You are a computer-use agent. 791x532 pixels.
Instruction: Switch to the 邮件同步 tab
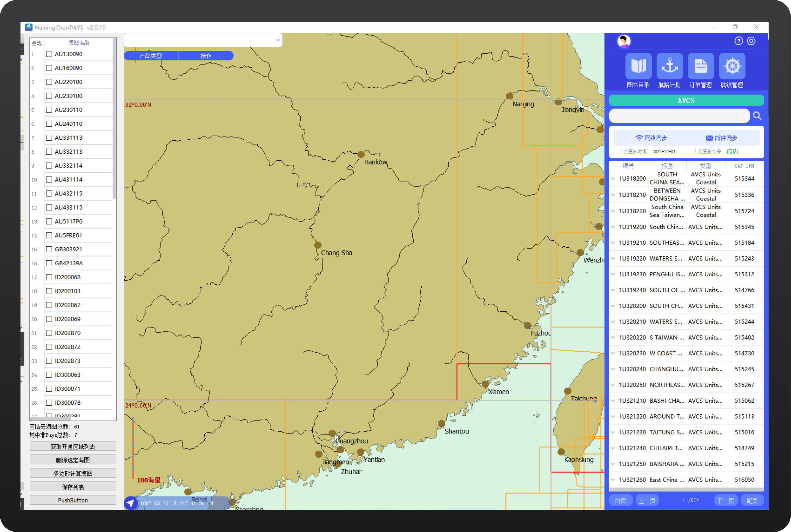pyautogui.click(x=721, y=138)
